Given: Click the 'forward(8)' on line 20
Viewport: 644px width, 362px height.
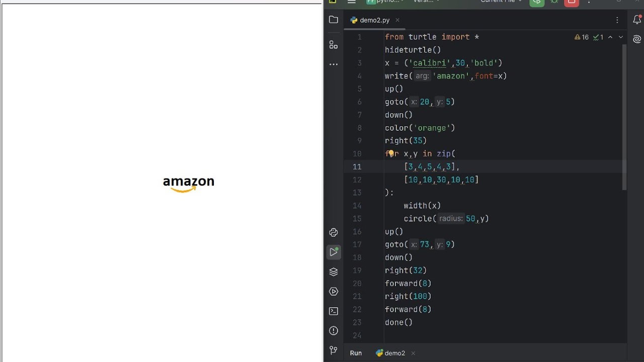Looking at the screenshot, I should click(x=408, y=284).
